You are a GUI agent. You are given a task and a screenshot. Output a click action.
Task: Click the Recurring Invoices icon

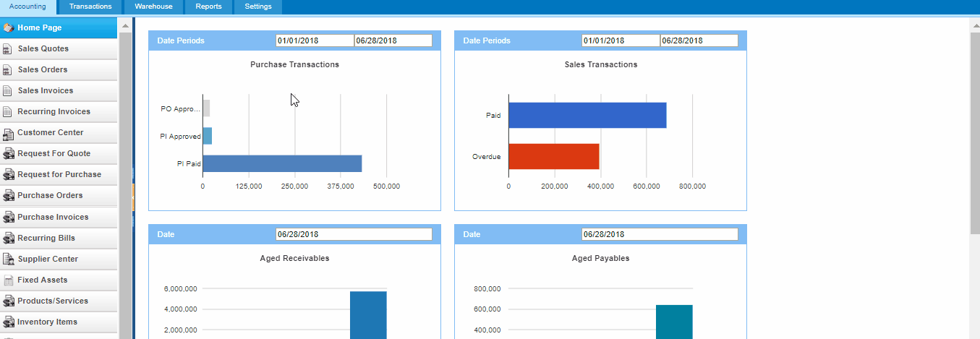(x=8, y=112)
